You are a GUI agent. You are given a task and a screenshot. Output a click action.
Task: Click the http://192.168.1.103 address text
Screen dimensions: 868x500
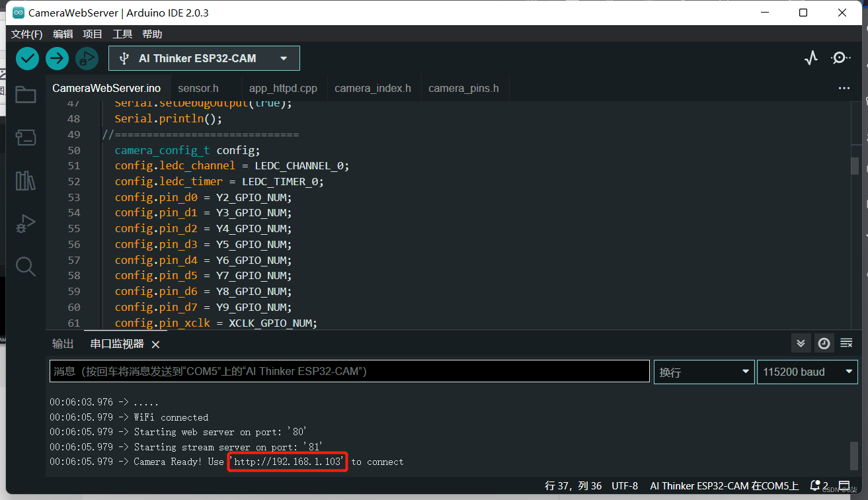(x=288, y=462)
